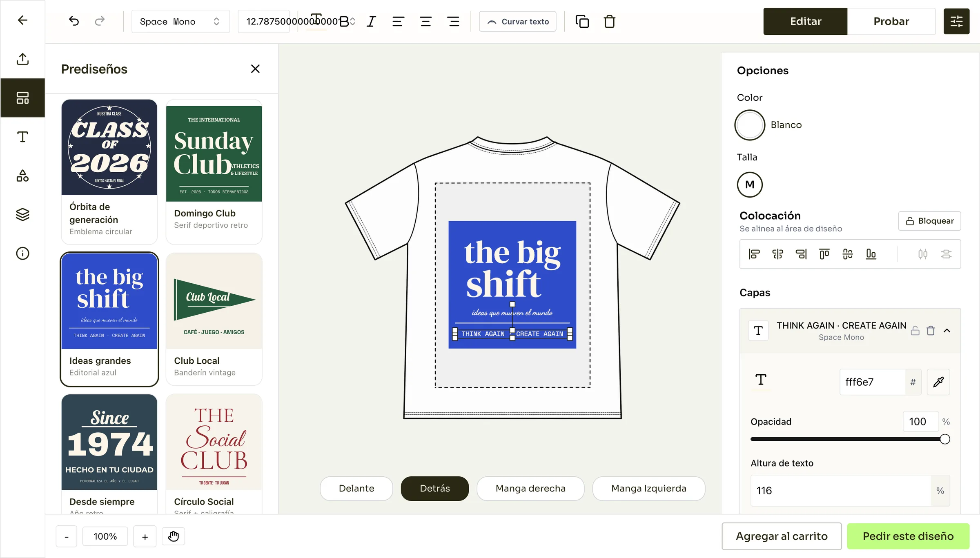The height and width of the screenshot is (558, 980).
Task: Select the Domingo Club template thumbnail
Action: coord(214,153)
